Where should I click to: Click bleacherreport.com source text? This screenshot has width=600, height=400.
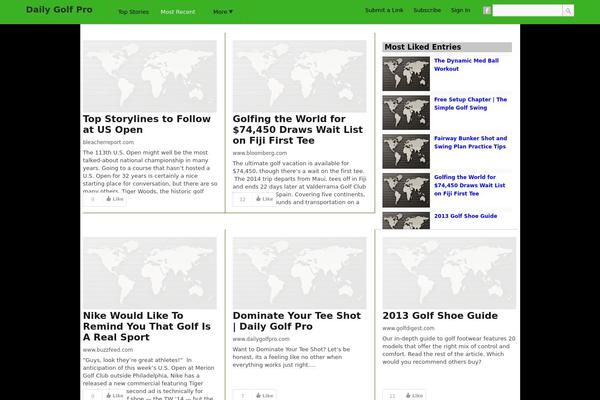(x=108, y=142)
